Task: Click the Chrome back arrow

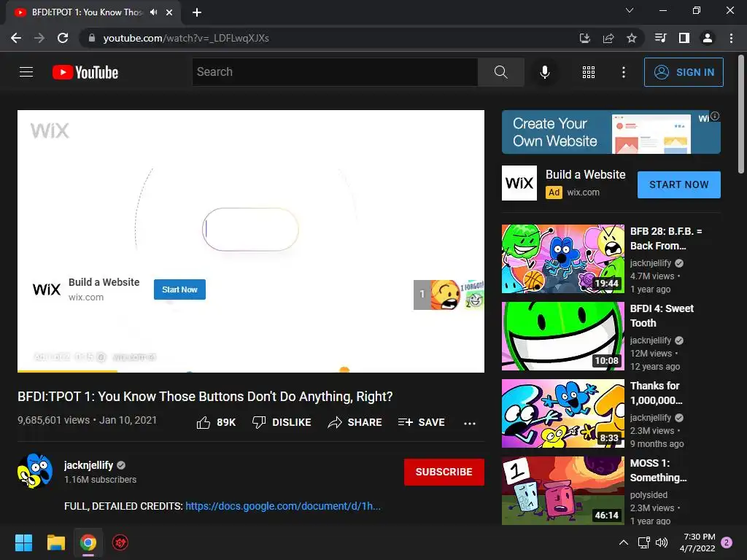Action: 16,38
